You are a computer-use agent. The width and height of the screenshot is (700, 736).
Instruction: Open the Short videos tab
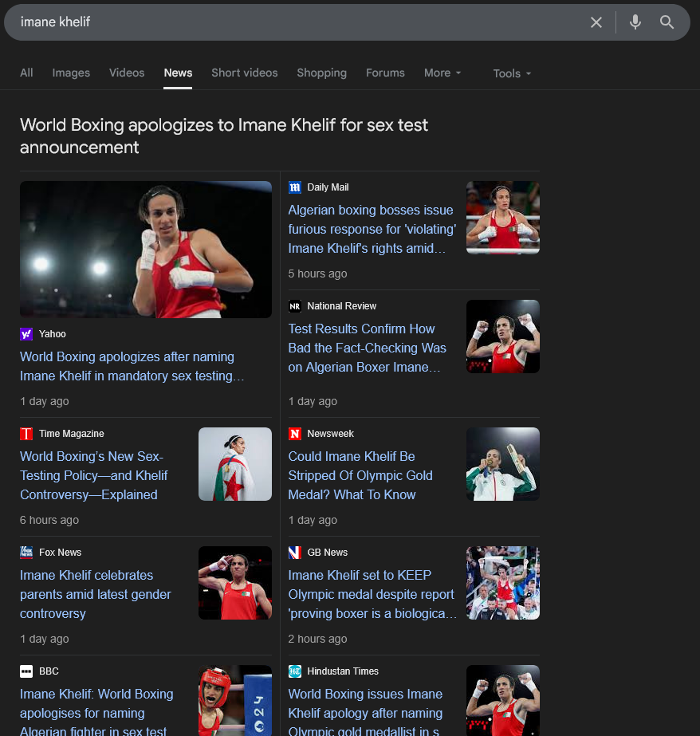(x=245, y=73)
